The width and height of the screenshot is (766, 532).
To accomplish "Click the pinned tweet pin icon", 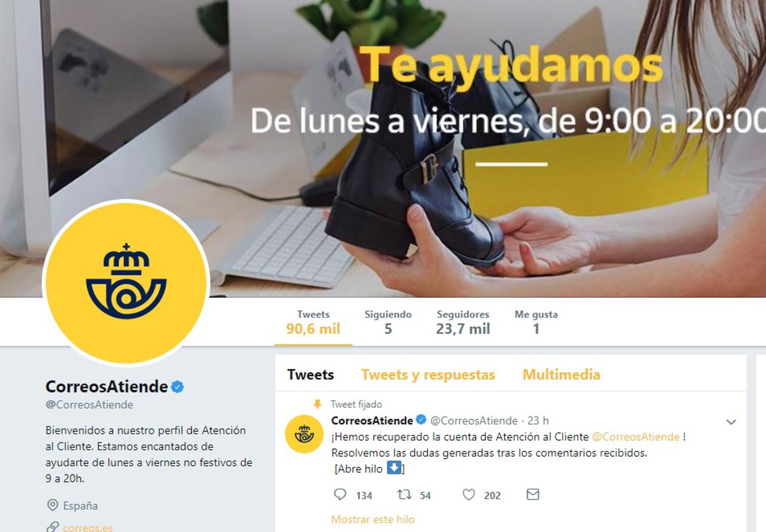I will pos(317,404).
